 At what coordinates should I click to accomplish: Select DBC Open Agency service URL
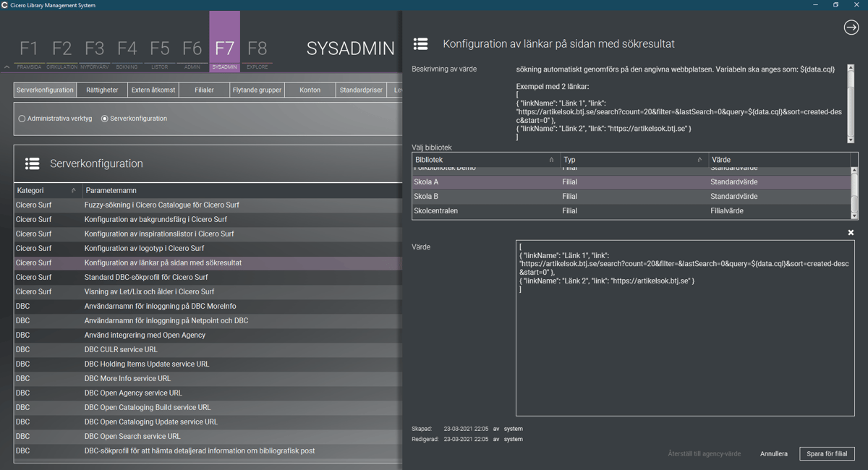208,393
